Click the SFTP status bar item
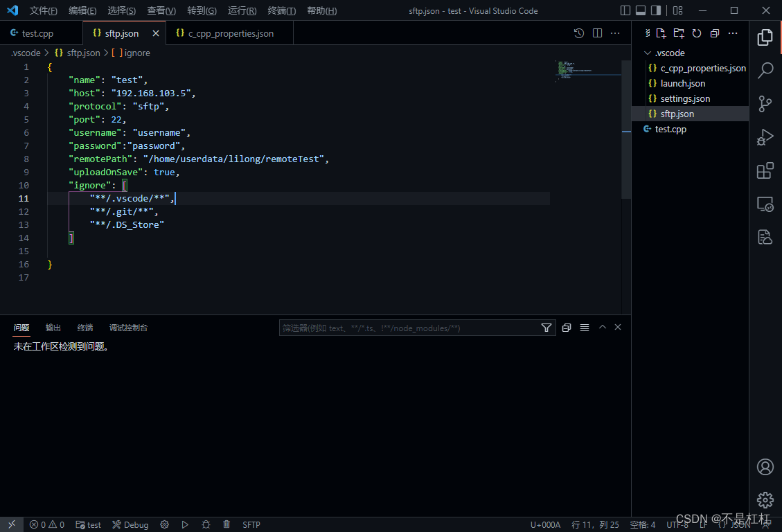Viewport: 782px width, 532px height. 251,524
